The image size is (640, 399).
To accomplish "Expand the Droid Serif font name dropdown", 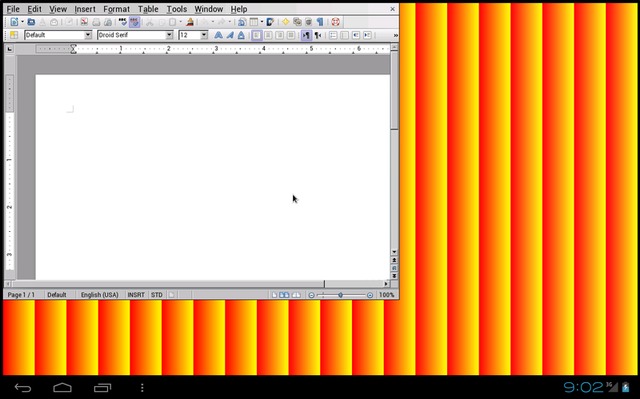I will (x=169, y=35).
